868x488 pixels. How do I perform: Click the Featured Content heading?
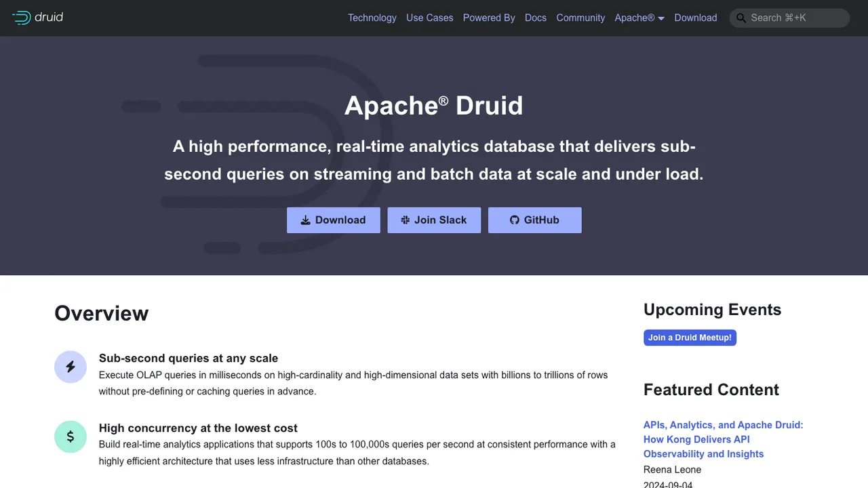(711, 390)
